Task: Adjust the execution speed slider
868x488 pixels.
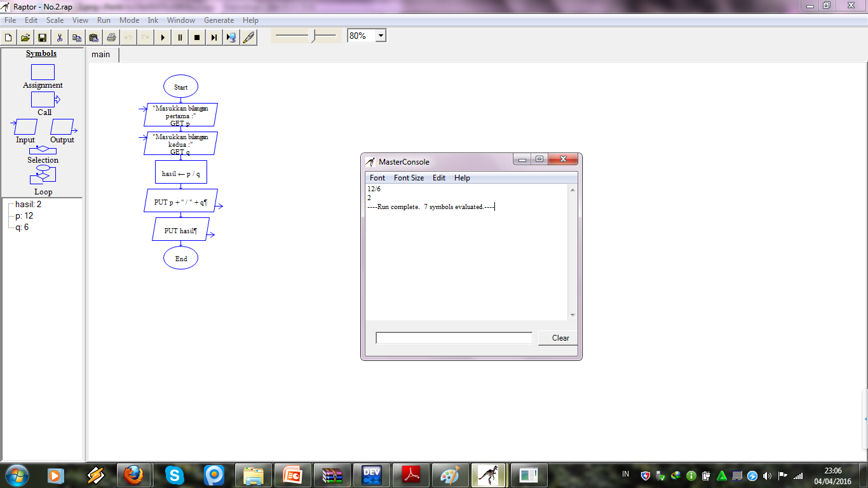Action: coord(312,36)
